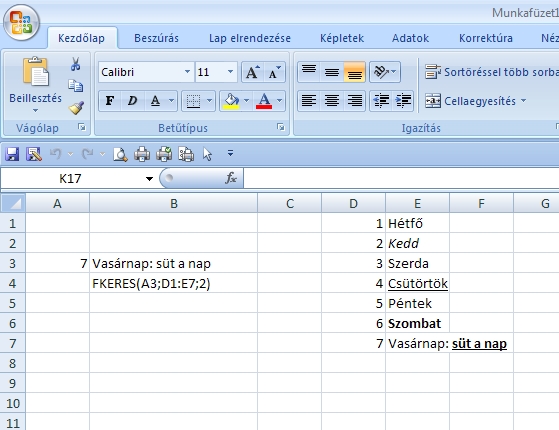This screenshot has width=559, height=430.
Task: Open the Képletek tab
Action: 342,38
